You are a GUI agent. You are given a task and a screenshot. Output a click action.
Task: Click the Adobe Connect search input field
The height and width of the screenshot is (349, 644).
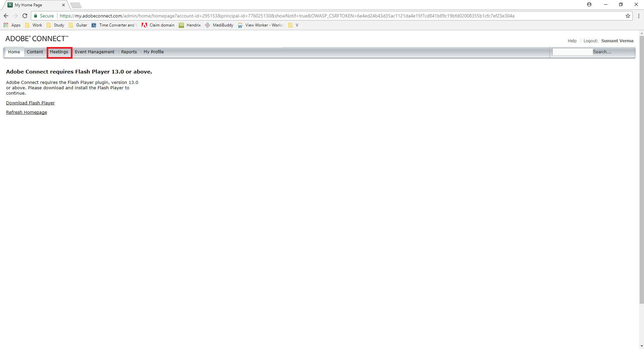point(572,52)
